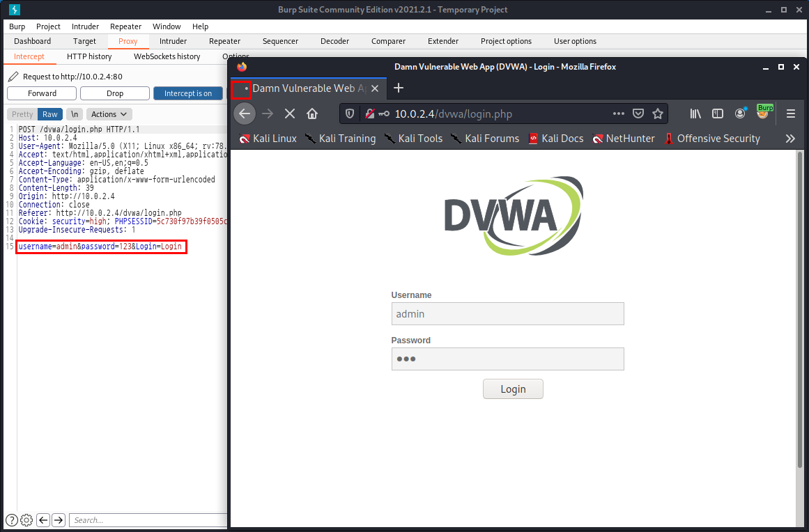Click the Burp Suite lightning logo
The image size is (809, 532).
click(x=15, y=9)
